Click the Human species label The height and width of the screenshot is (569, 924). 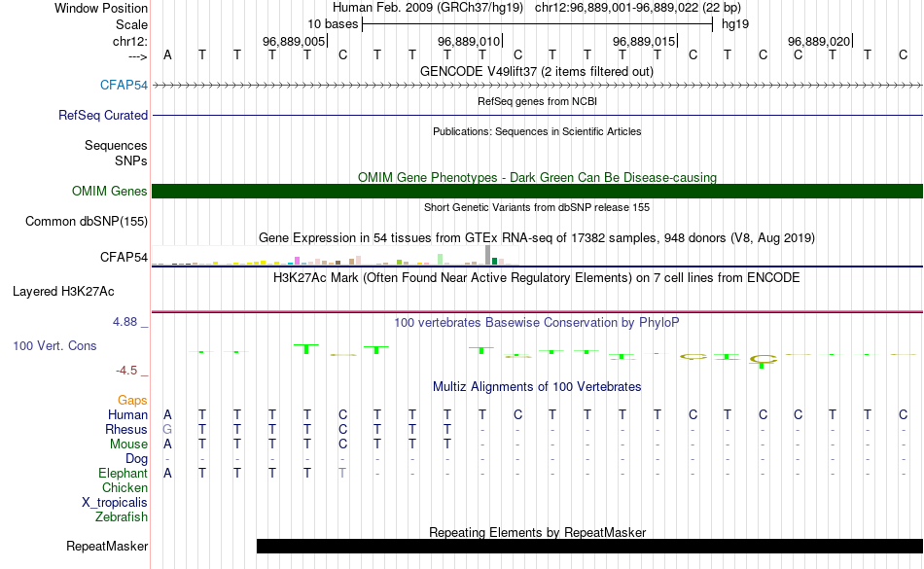click(127, 414)
